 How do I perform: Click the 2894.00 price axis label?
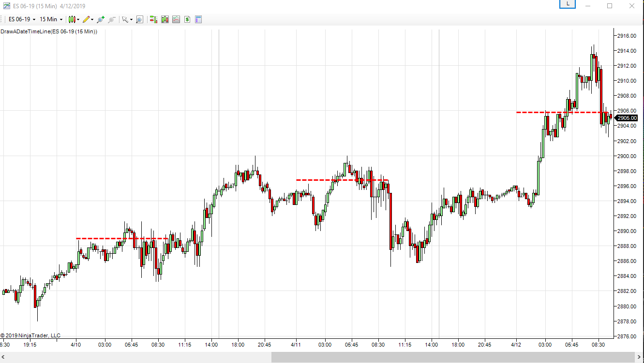[x=627, y=201]
